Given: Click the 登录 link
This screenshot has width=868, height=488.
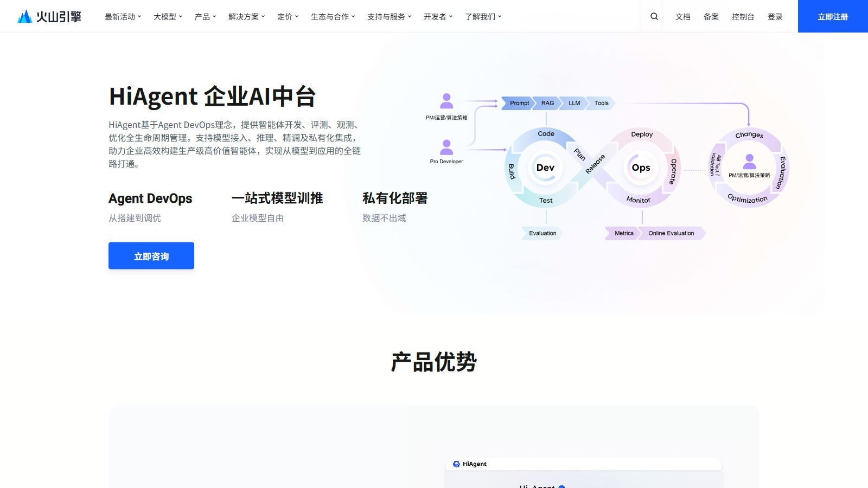Looking at the screenshot, I should (775, 17).
